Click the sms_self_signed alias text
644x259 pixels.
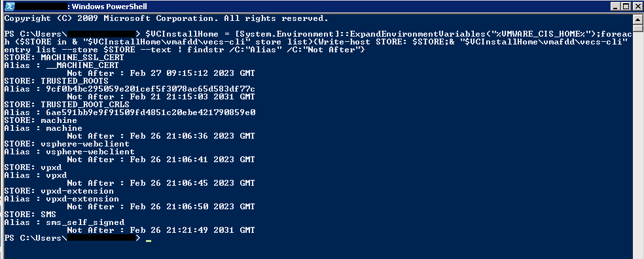point(85,222)
